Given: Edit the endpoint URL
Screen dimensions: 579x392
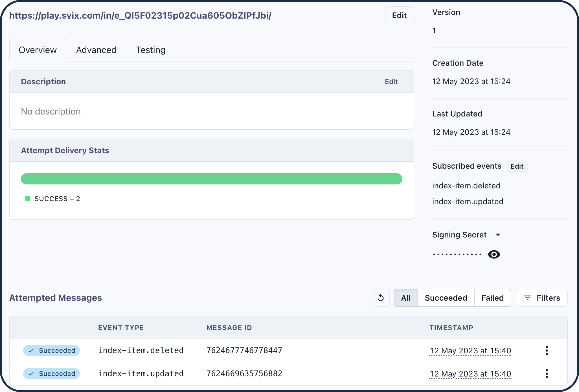Looking at the screenshot, I should pos(399,15).
